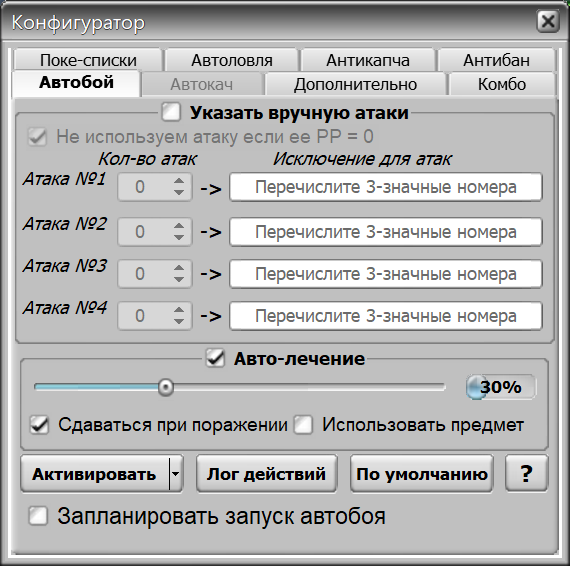Uncheck the Авто-лечение checkbox
The height and width of the screenshot is (566, 570).
click(x=215, y=358)
